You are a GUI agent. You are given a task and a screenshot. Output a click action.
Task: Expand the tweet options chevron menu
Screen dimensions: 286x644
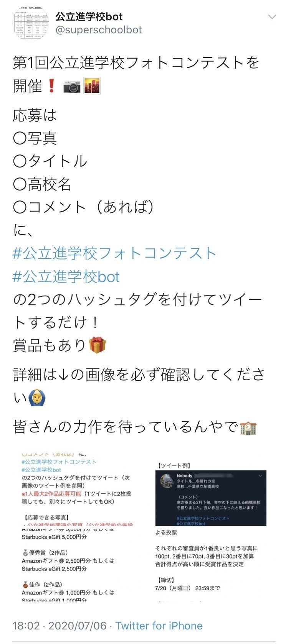272,17
